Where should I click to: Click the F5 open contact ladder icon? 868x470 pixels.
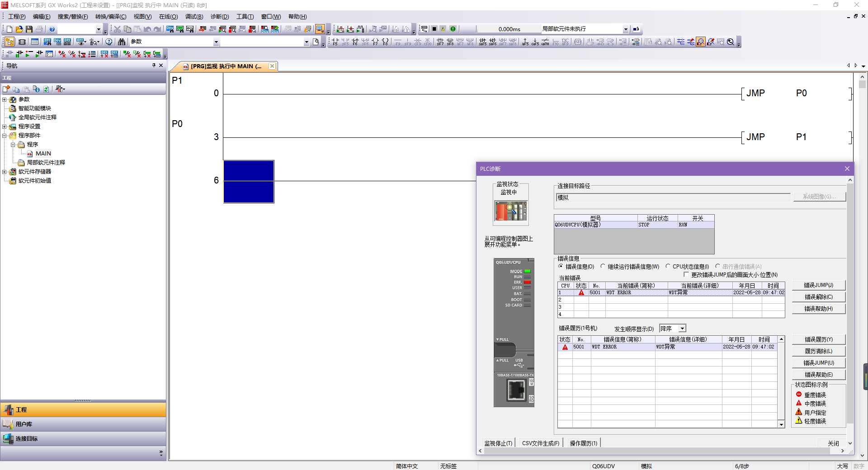coord(335,42)
